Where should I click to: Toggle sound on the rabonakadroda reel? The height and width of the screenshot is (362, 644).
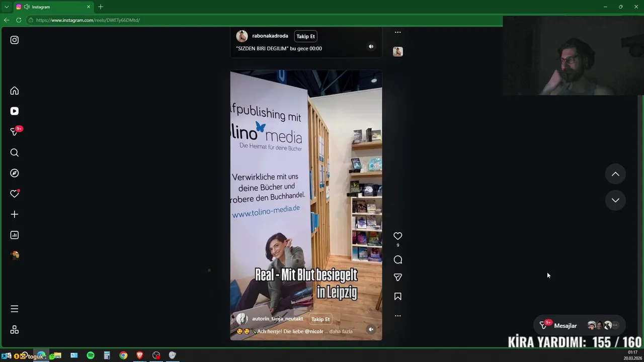point(371,46)
